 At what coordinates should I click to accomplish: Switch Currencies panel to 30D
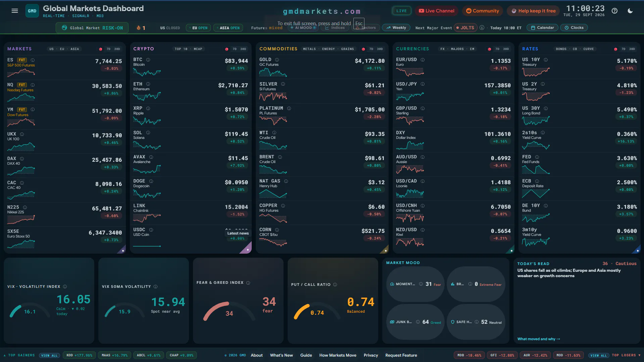tap(506, 49)
